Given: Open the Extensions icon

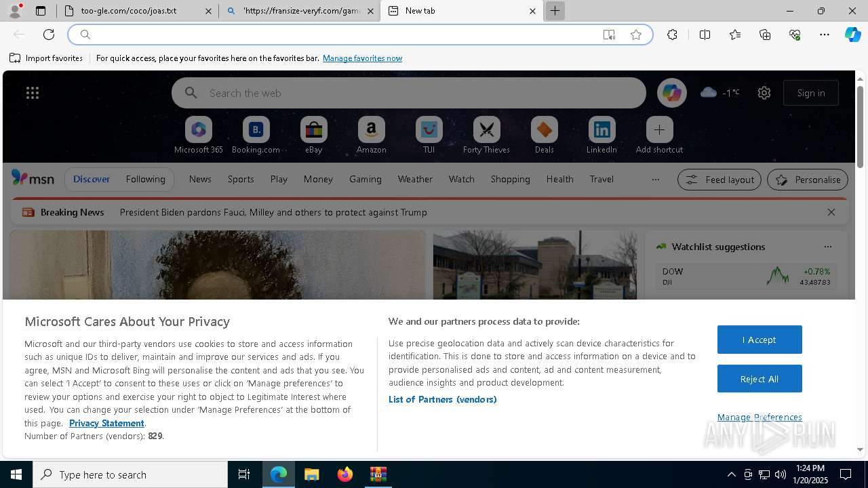Looking at the screenshot, I should pos(672,35).
